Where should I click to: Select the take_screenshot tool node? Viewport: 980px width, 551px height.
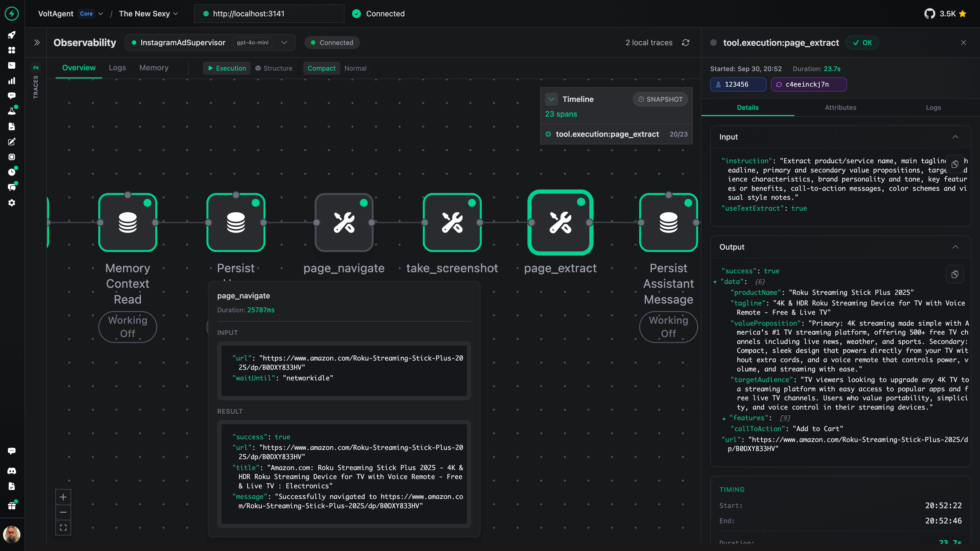click(452, 223)
